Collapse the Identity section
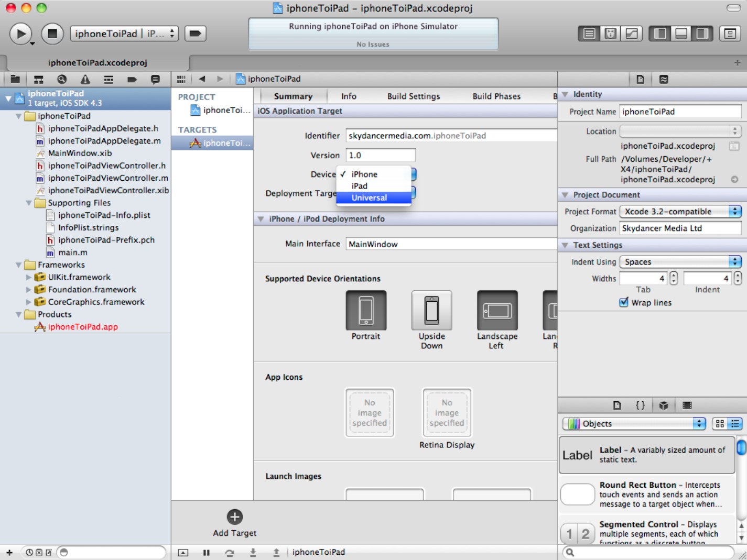 pos(565,94)
